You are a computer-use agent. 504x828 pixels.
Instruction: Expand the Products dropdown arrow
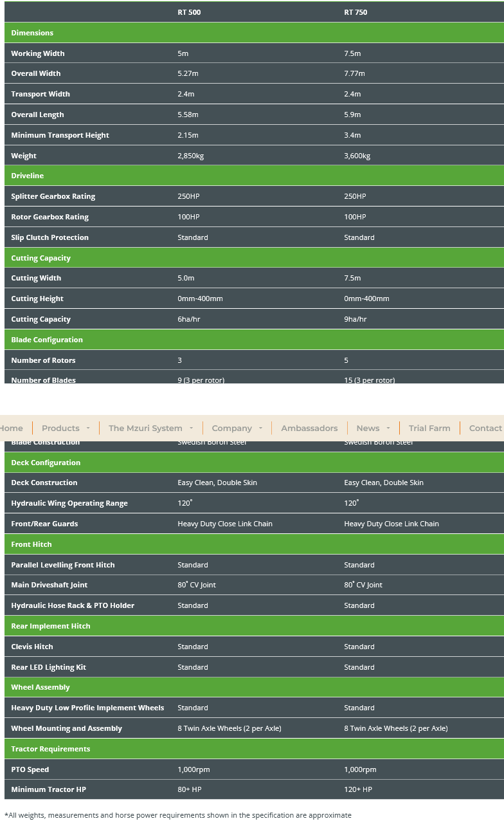88,428
